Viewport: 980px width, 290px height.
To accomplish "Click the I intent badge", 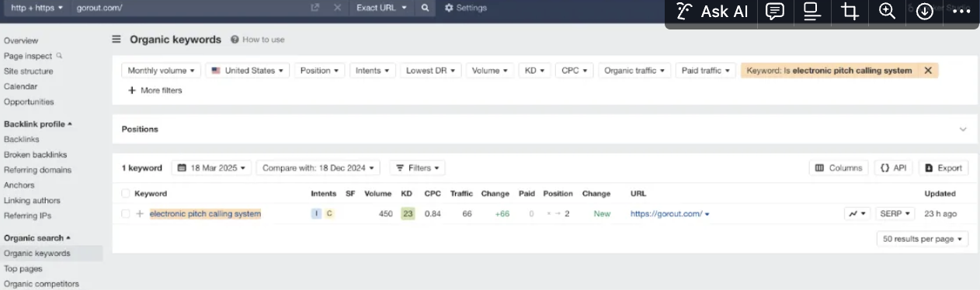I will tap(316, 214).
